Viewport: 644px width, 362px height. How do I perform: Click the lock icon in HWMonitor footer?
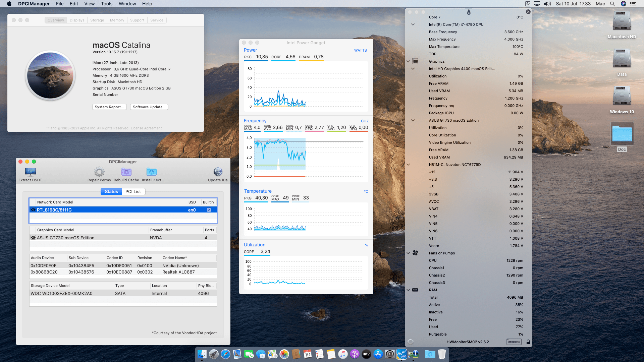coord(528,342)
